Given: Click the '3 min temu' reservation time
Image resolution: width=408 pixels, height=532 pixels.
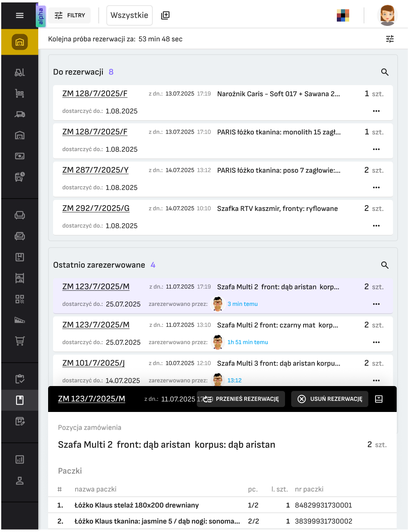Looking at the screenshot, I should (243, 304).
